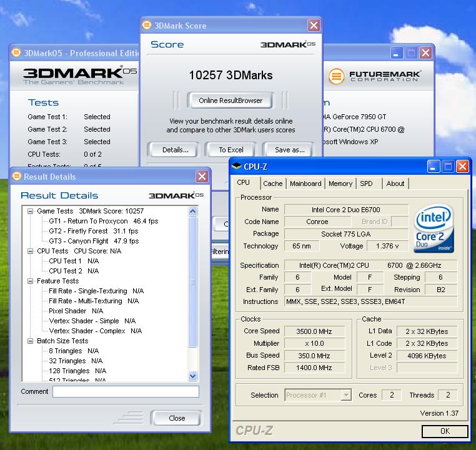This screenshot has width=476, height=450.
Task: Click the Result Details scroll up arrow
Action: tap(193, 212)
